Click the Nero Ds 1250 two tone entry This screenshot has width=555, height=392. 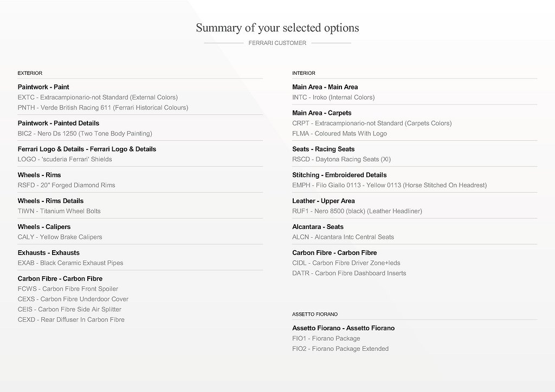pos(85,134)
